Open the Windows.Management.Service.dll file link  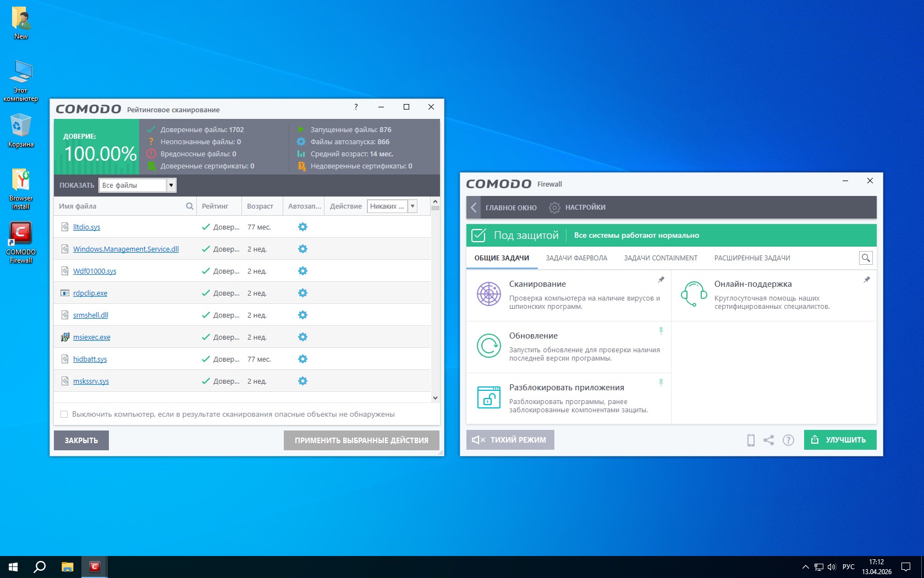coord(126,249)
